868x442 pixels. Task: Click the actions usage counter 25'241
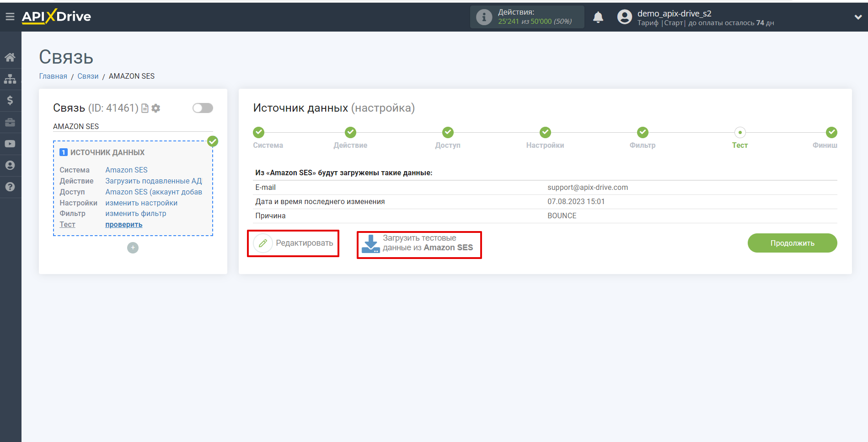pyautogui.click(x=509, y=22)
